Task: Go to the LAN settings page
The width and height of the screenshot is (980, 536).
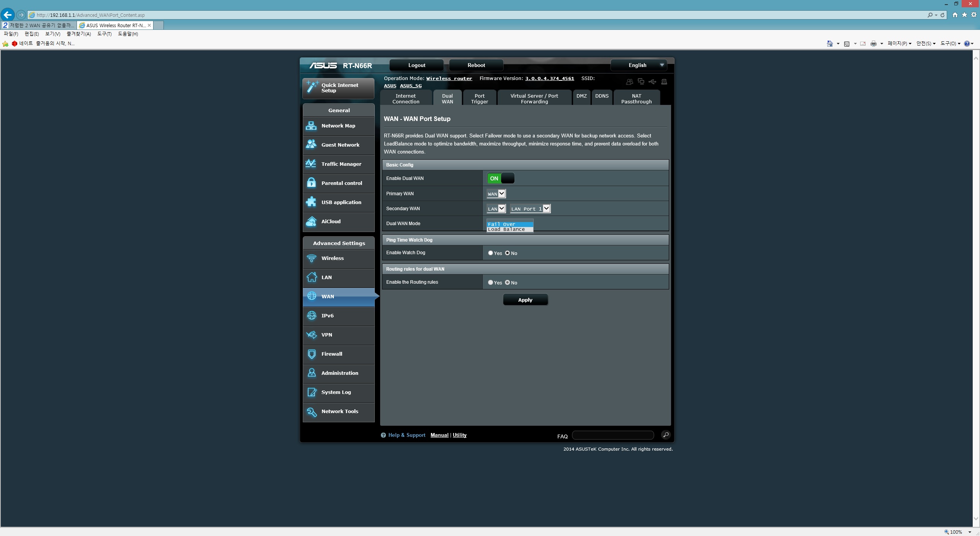Action: 338,278
